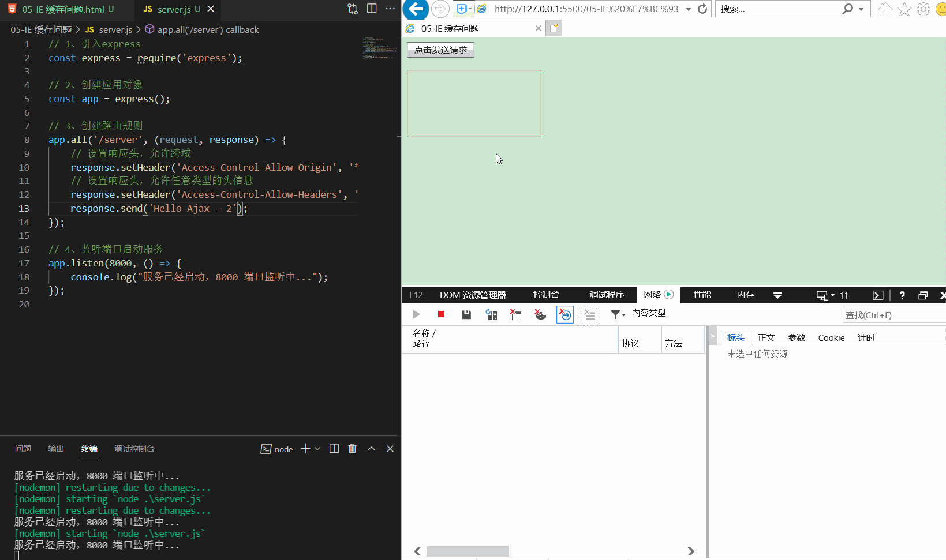946x560 pixels.
Task: Start network capture play button
Action: click(416, 314)
